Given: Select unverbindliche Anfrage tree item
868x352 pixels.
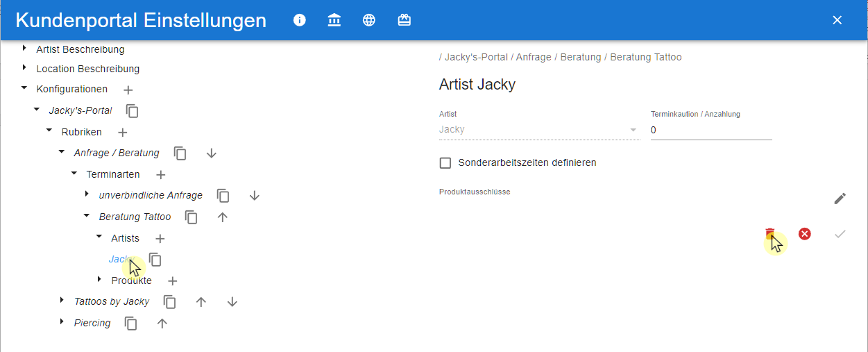Looking at the screenshot, I should pyautogui.click(x=151, y=195).
